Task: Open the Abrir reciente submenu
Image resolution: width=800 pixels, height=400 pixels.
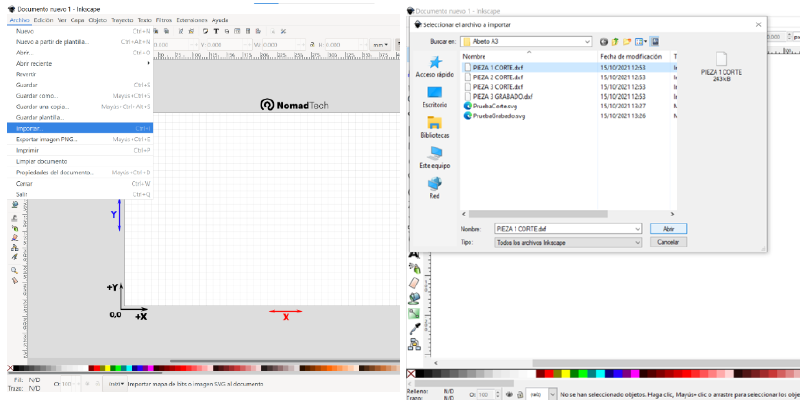Action: pos(34,63)
